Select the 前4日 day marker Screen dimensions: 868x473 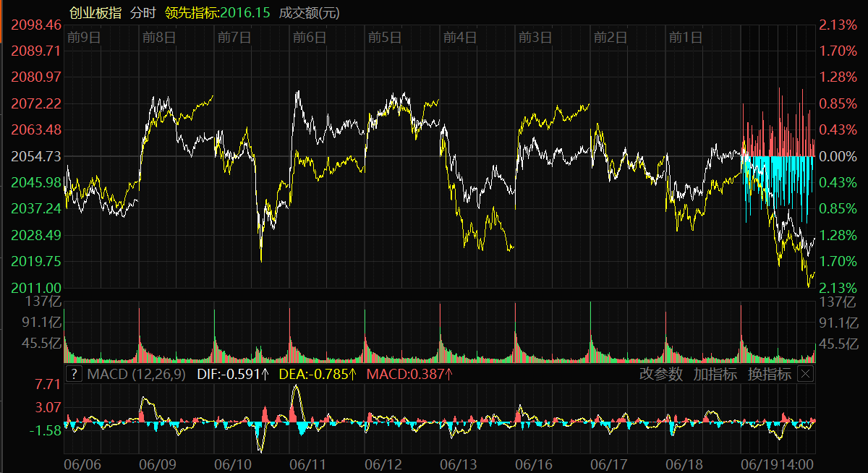coord(459,37)
